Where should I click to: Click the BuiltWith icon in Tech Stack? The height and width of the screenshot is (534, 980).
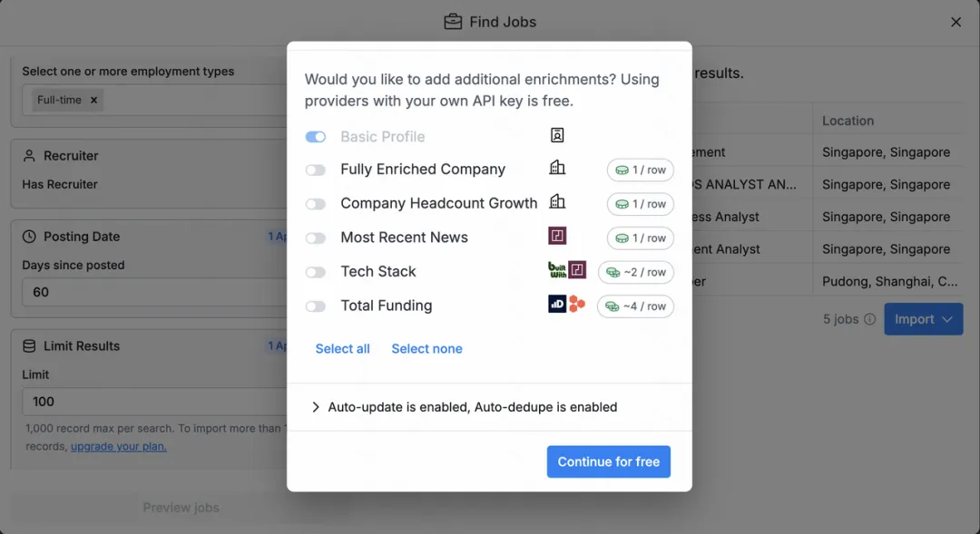557,270
